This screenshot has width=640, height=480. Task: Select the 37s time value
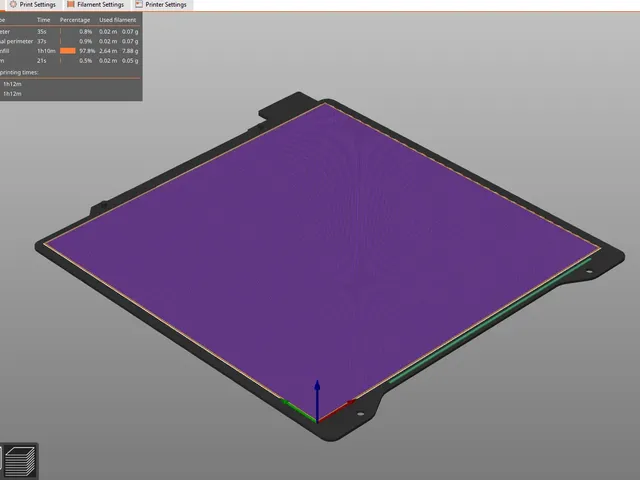click(42, 41)
